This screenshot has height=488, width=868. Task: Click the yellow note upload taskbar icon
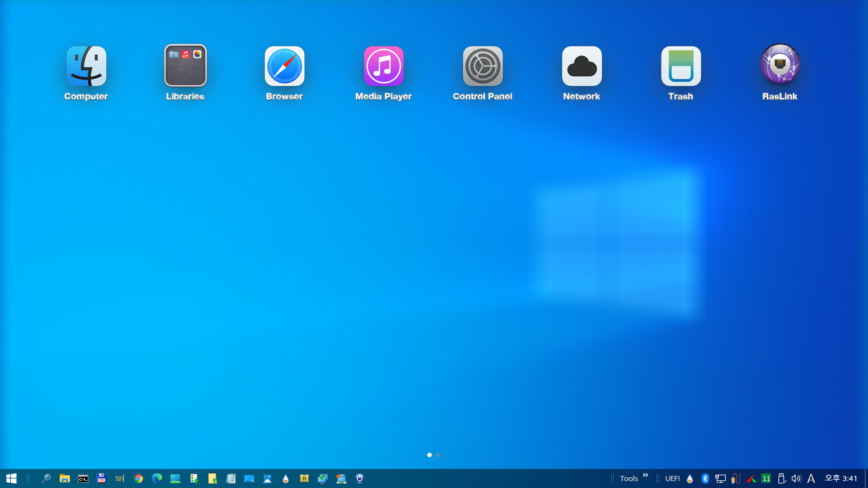(x=212, y=478)
